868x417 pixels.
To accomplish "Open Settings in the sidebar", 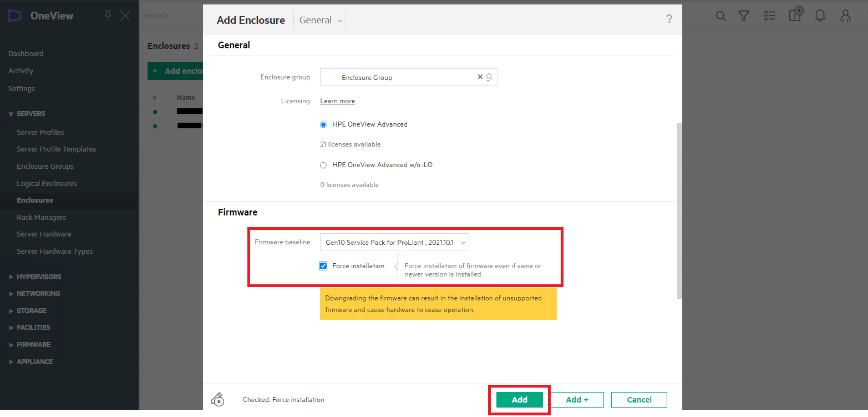I will 22,89.
